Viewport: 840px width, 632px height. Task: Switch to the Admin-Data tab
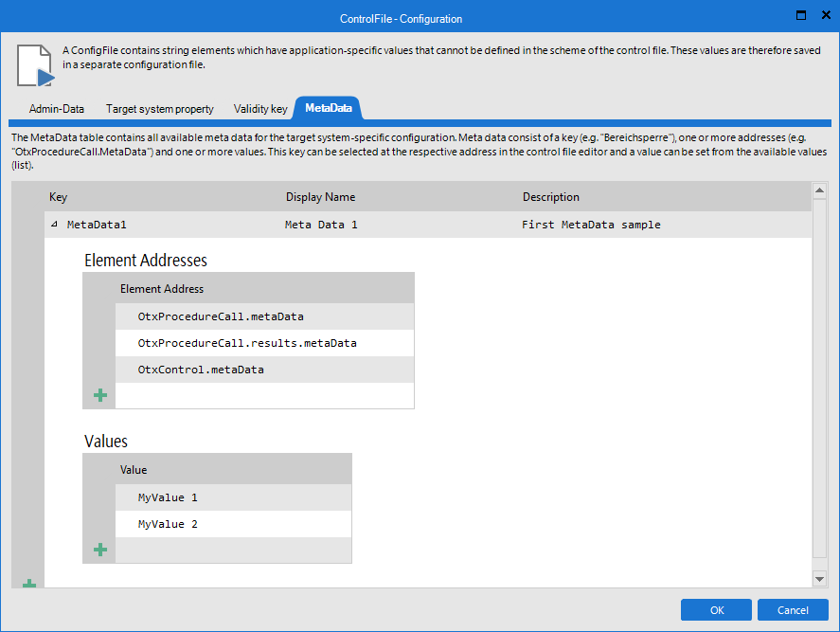57,109
